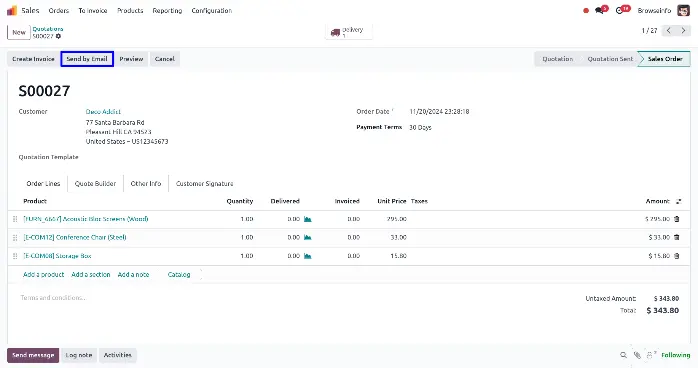
Task: Go to the previous record arrow
Action: [669, 30]
